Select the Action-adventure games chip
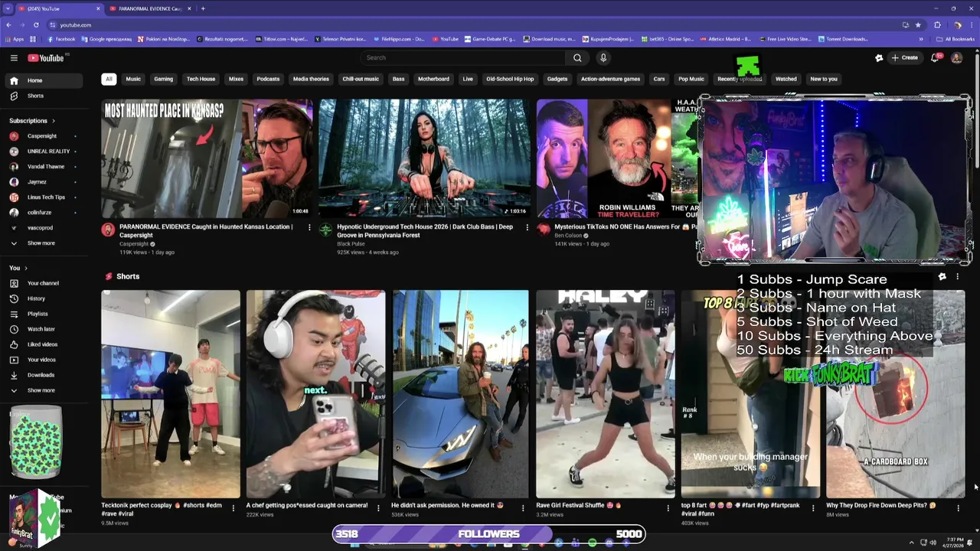Screen dimensions: 980x551 click(610, 79)
